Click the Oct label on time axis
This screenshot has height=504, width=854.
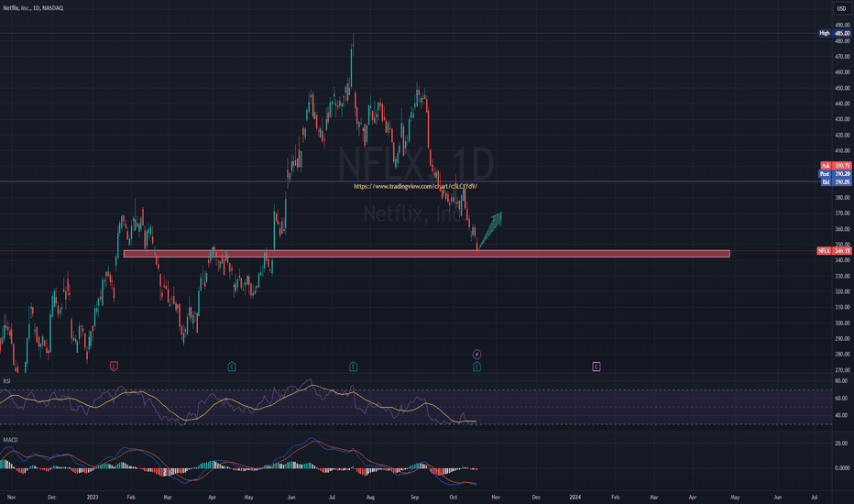[454, 497]
